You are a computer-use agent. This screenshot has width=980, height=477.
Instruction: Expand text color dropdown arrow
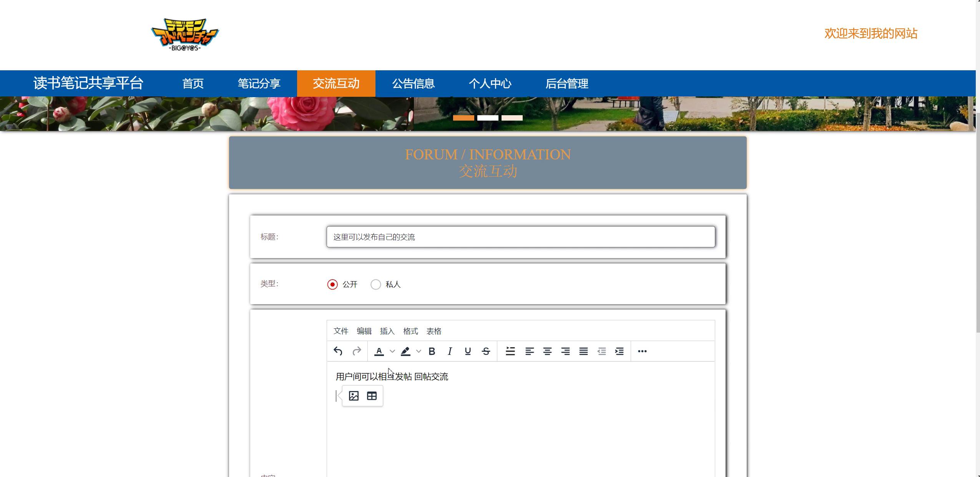click(392, 351)
